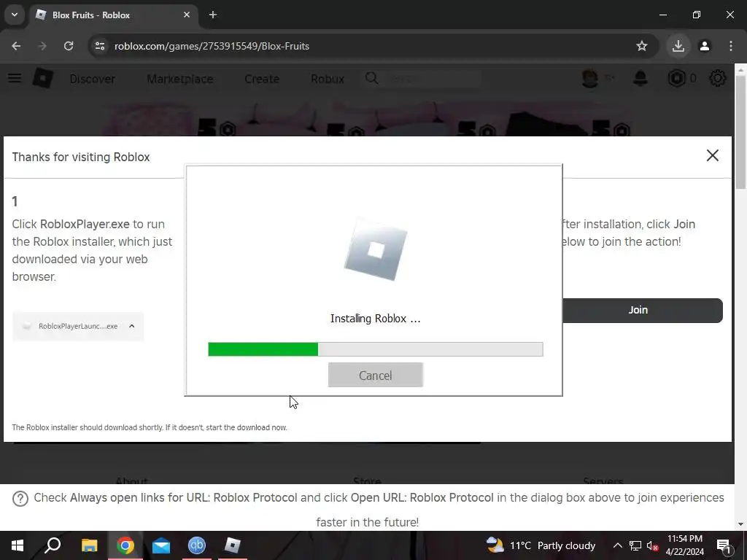Click the Roblox search magnifier icon
747x560 pixels.
(371, 78)
